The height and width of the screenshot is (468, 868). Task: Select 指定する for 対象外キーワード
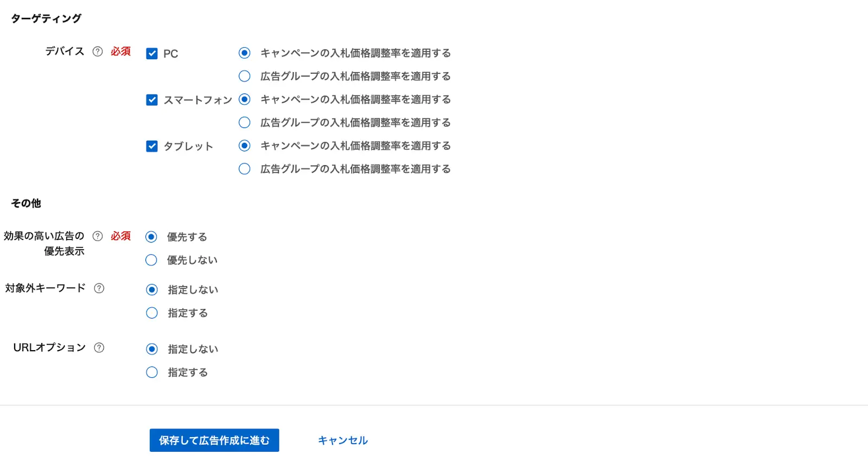point(151,313)
